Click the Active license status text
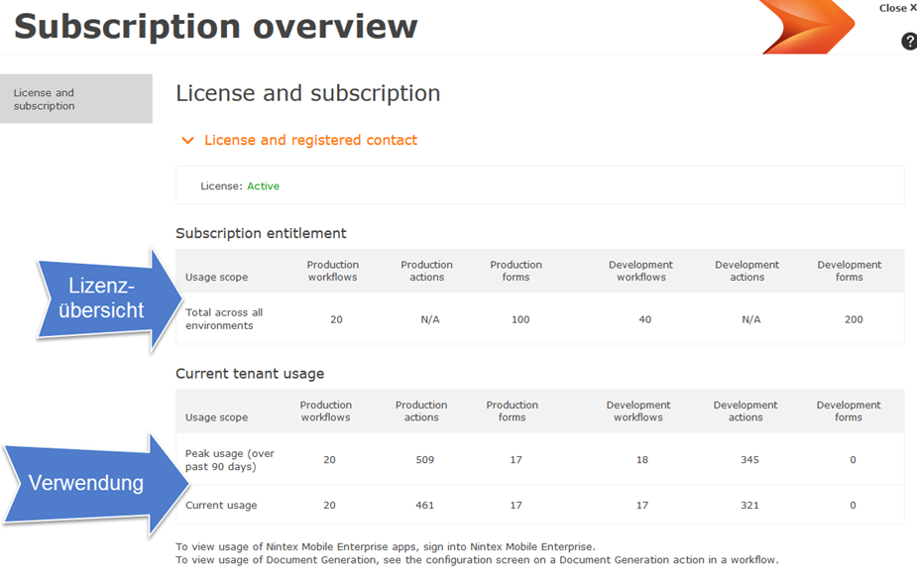Screen dimensions: 917x588 [263, 186]
